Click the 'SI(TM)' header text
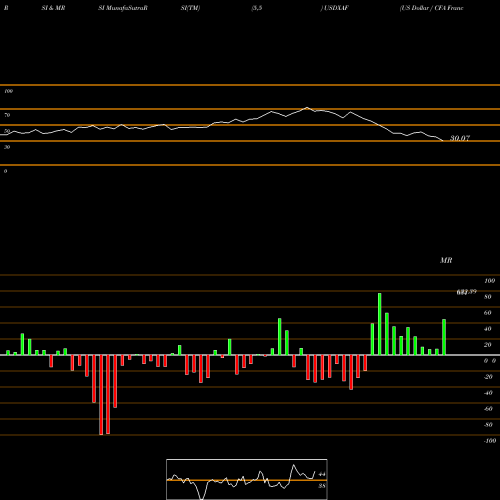The height and width of the screenshot is (500, 500). [190, 8]
